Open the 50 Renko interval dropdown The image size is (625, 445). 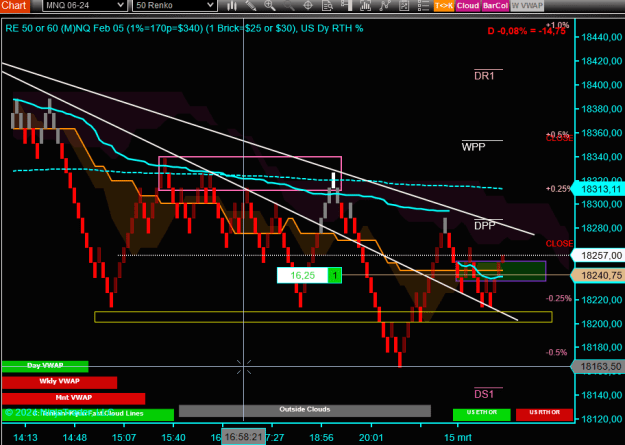point(175,6)
